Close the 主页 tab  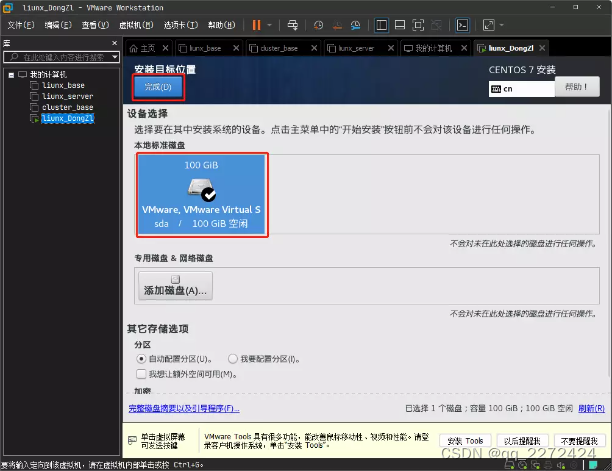click(165, 48)
